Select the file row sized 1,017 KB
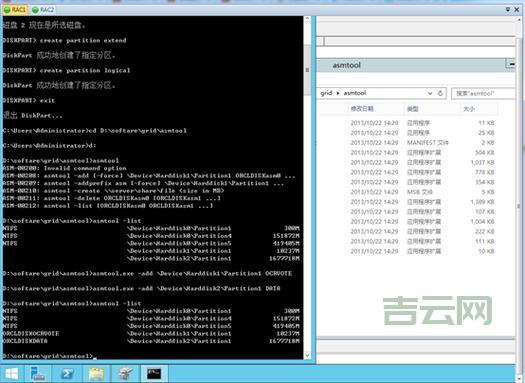 (x=408, y=162)
